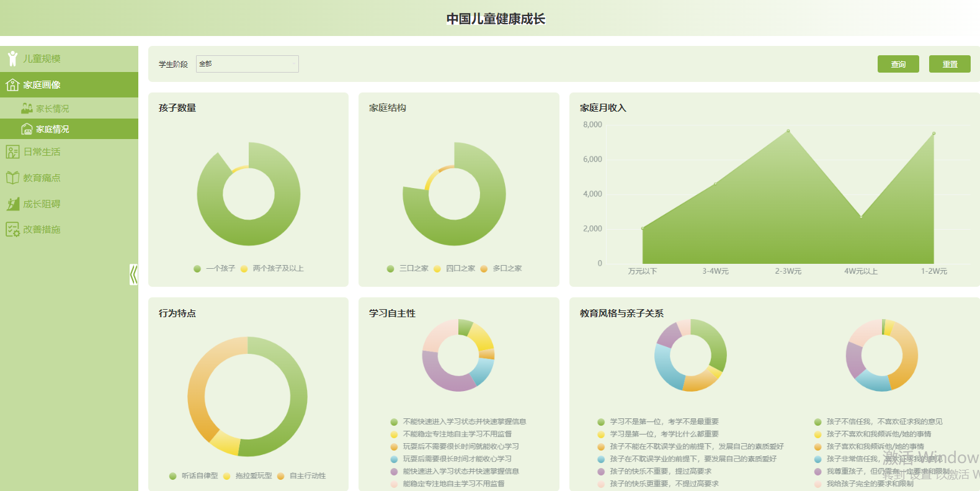Click orange swatch for 玩耍后不需要很长时间就能收心学习
Viewport: 980px width, 491px height.
394,446
